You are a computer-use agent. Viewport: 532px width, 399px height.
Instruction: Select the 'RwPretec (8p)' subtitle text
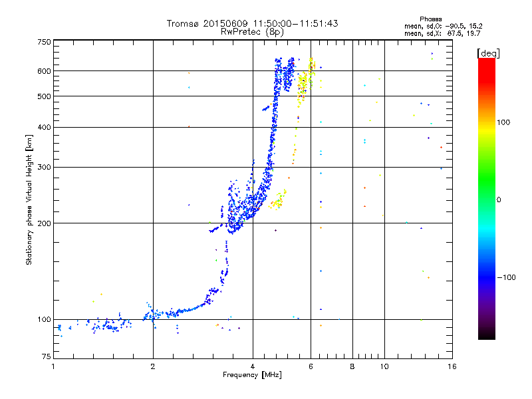[252, 32]
